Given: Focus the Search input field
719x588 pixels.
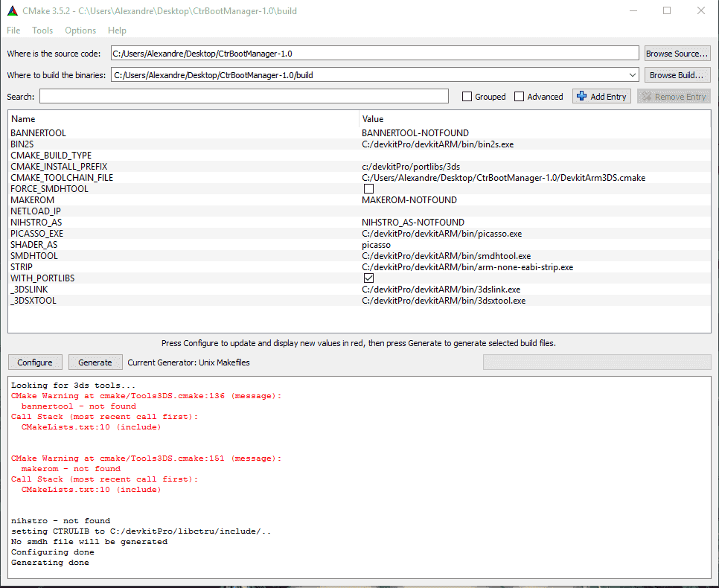Looking at the screenshot, I should click(244, 96).
